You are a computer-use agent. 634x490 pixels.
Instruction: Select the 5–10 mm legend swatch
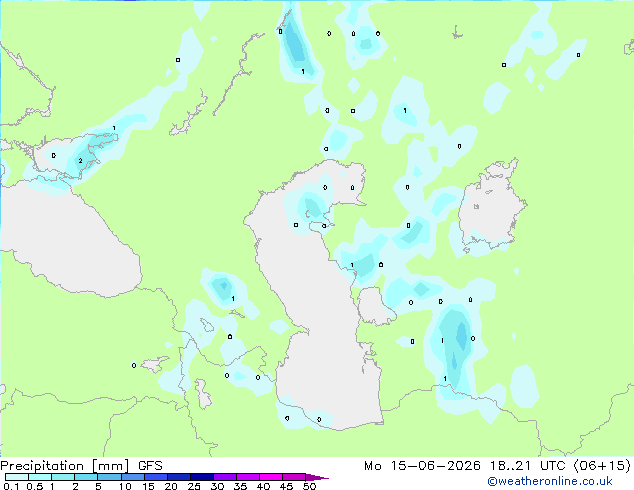109,477
